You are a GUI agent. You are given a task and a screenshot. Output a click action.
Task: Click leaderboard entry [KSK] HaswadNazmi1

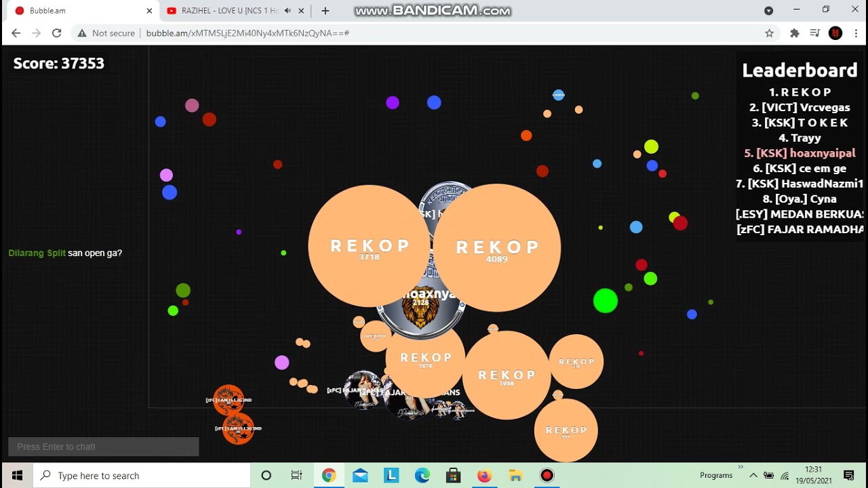tap(800, 184)
